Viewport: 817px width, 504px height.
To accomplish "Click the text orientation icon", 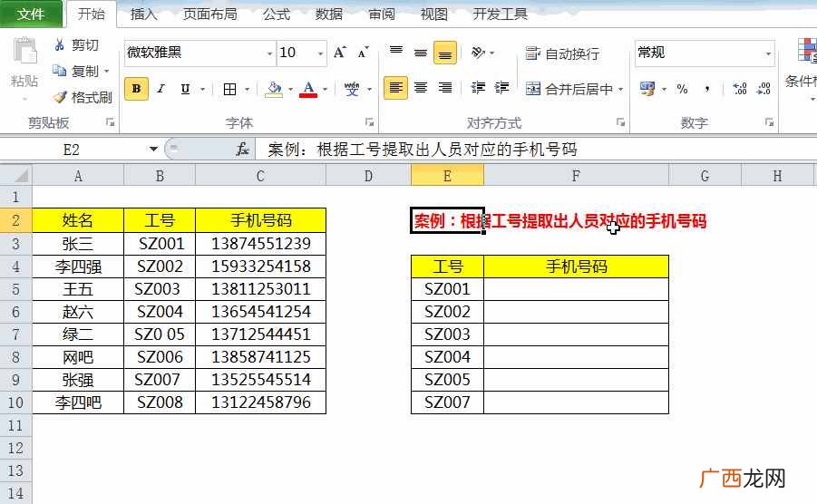I will pos(478,52).
